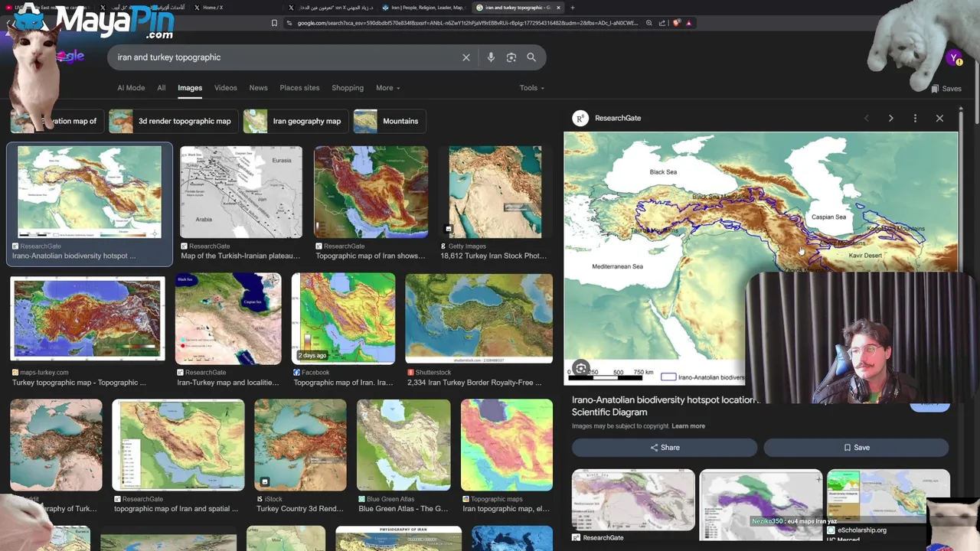The image size is (980, 551).
Task: Open eScholarship.org related image
Action: pyautogui.click(x=888, y=497)
